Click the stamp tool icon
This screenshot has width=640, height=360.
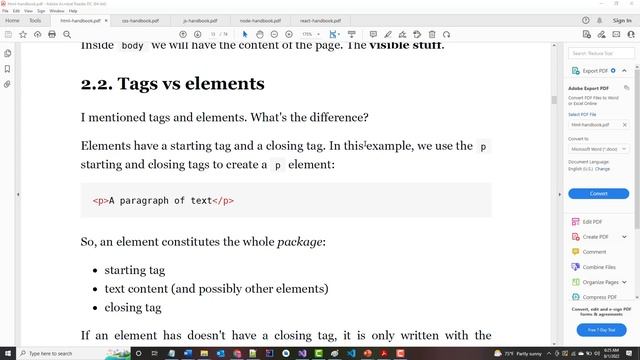(x=417, y=35)
